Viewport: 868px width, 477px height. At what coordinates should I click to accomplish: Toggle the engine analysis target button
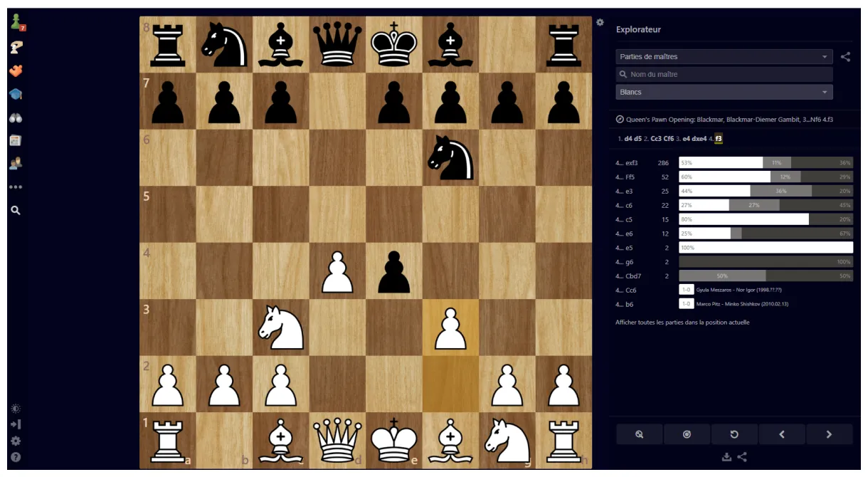(x=687, y=434)
